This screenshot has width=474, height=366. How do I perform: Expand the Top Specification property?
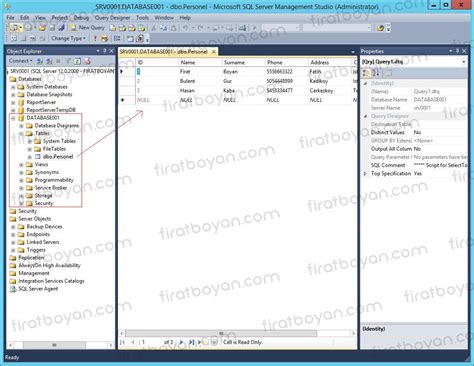[365, 174]
